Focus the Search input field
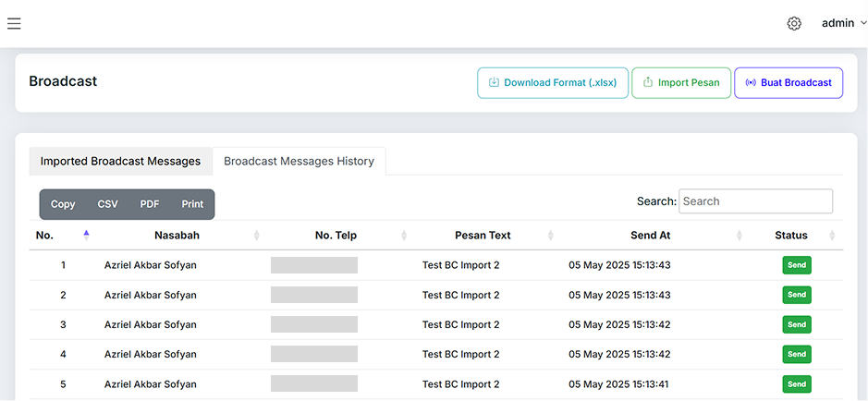 755,201
